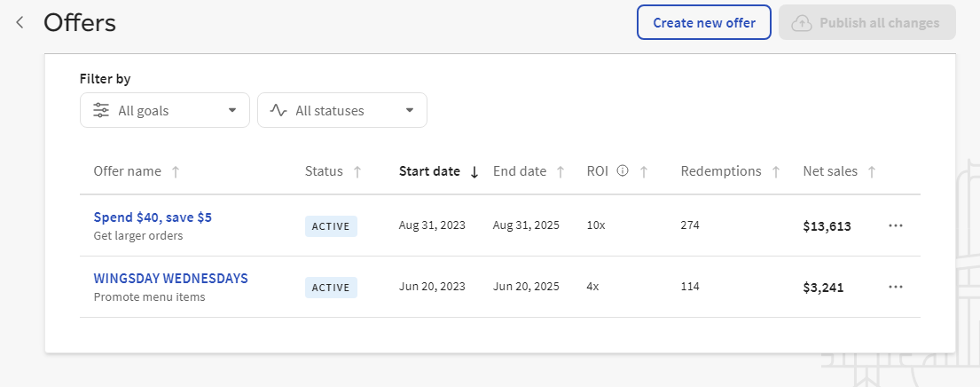Sort by Offer name arrow

click(x=176, y=172)
